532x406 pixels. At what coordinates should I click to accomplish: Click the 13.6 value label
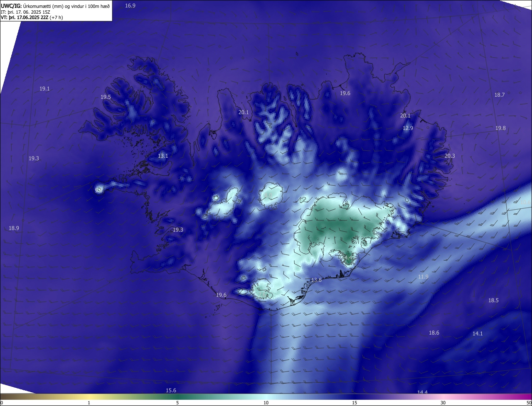tap(316, 280)
